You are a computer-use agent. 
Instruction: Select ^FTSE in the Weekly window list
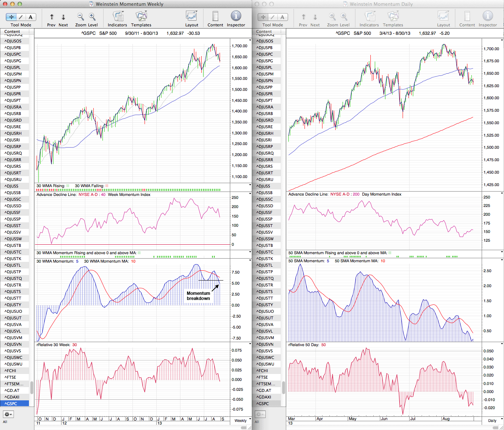pyautogui.click(x=15, y=377)
